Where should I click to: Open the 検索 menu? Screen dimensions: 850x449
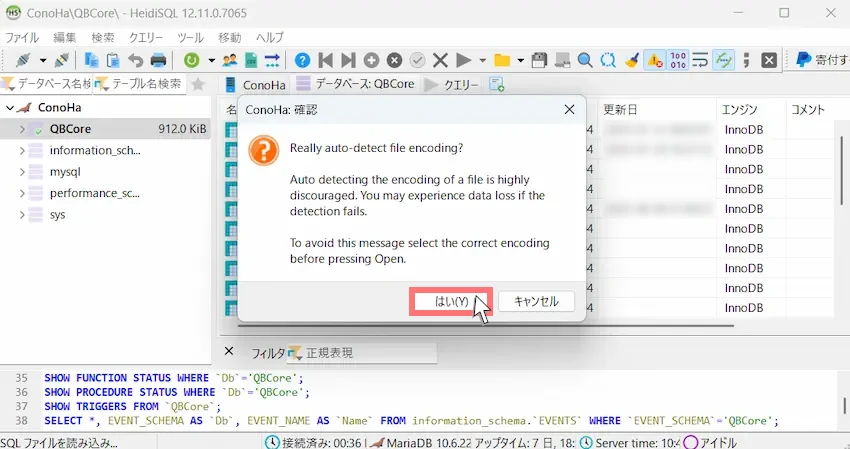point(102,37)
